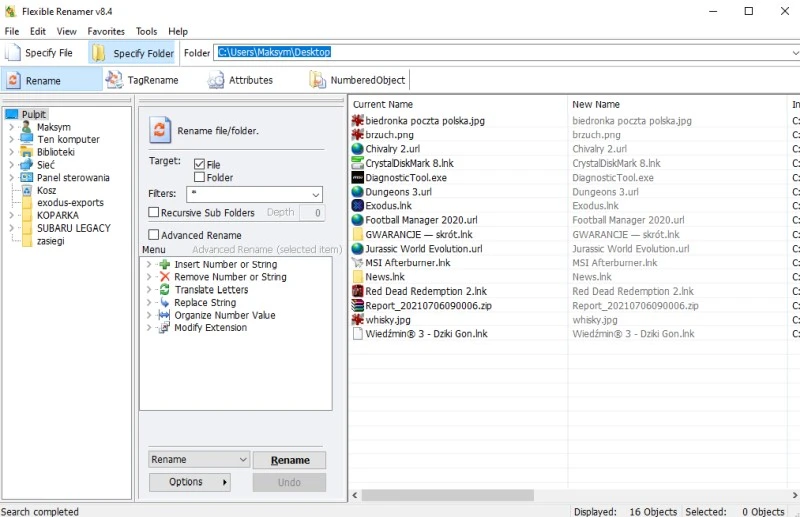This screenshot has width=800, height=517.
Task: Select the SUBARU LEGACY folder in tree
Action: click(73, 228)
